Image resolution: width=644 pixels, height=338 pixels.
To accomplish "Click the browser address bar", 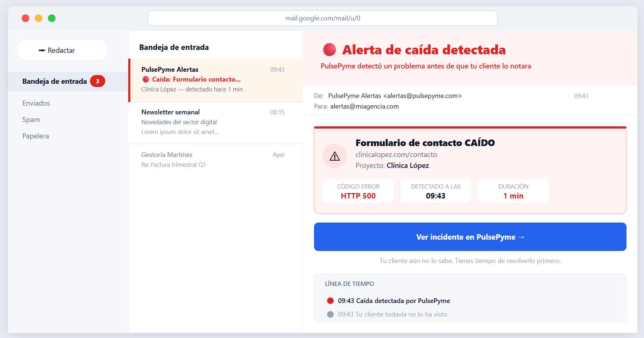I will [x=323, y=18].
